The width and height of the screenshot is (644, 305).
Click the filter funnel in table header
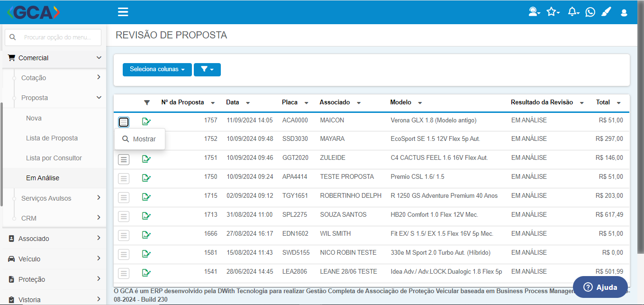147,102
